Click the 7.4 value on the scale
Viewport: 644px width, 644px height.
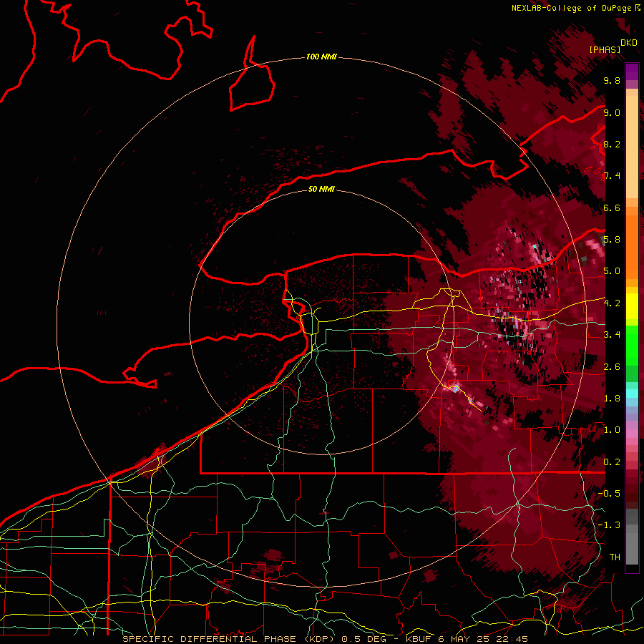point(612,176)
